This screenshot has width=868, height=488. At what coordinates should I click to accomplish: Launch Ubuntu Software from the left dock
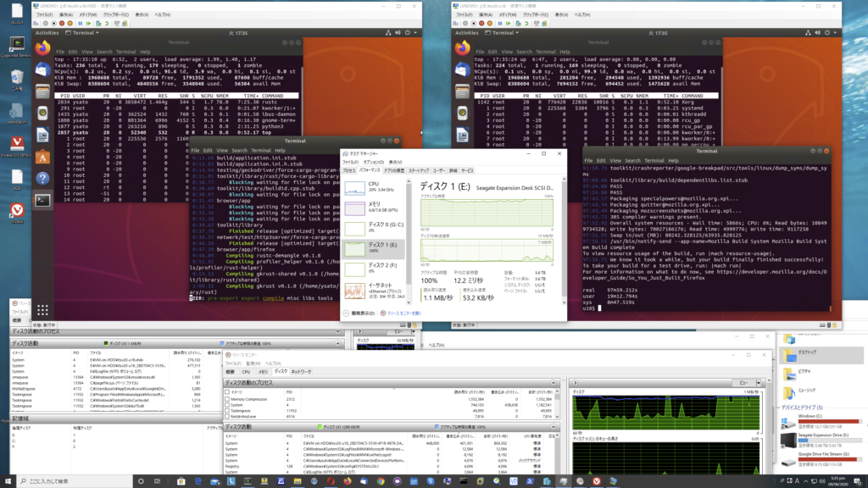point(43,157)
